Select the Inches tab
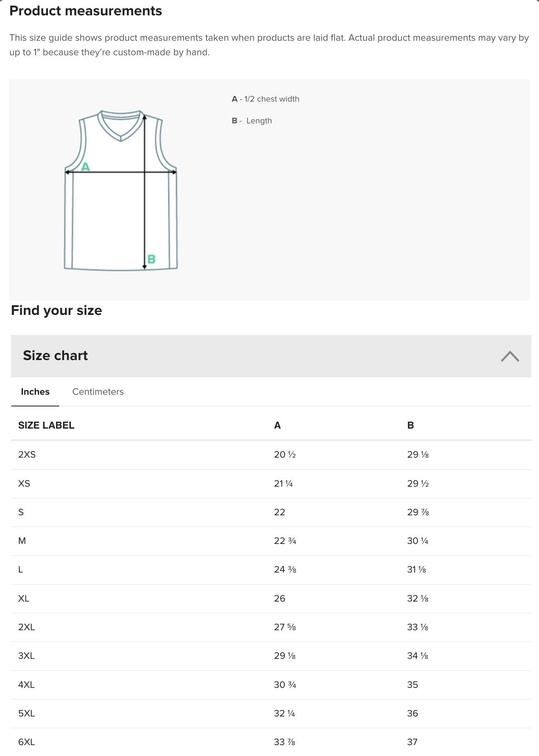 (35, 392)
